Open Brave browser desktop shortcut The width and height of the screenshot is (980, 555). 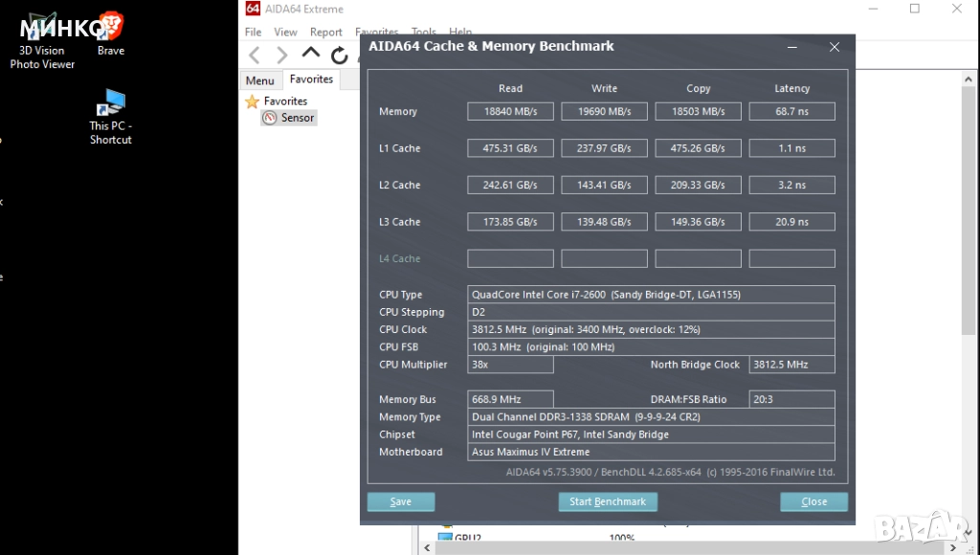click(111, 31)
